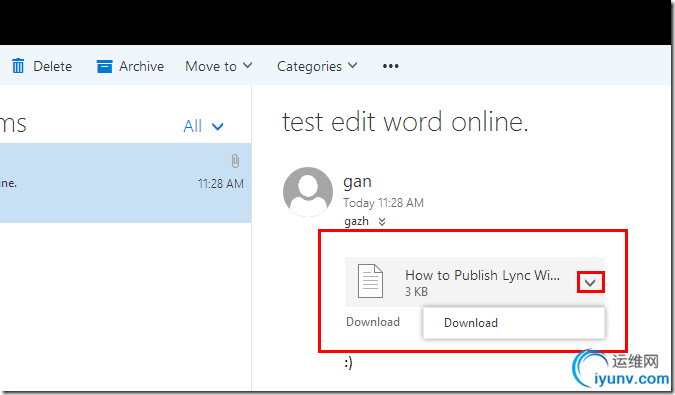Click the Download link below attachment
Viewport: 675px width, 395px height.
point(373,322)
